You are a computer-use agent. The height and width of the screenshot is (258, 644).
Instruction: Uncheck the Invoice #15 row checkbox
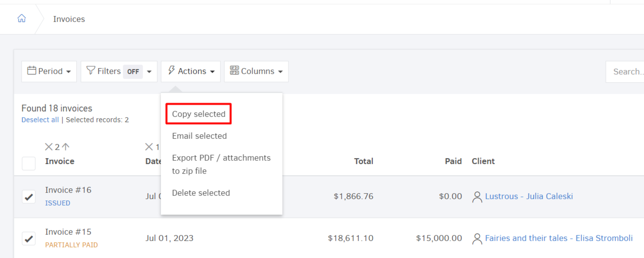tap(29, 238)
